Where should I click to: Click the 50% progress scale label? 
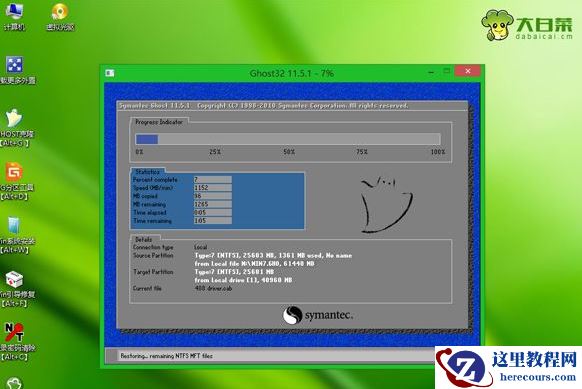click(x=289, y=152)
